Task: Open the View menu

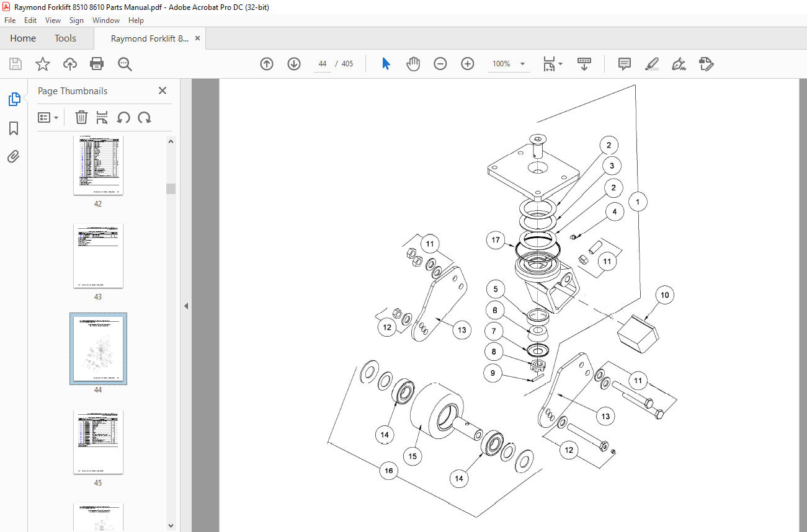Action: point(53,20)
